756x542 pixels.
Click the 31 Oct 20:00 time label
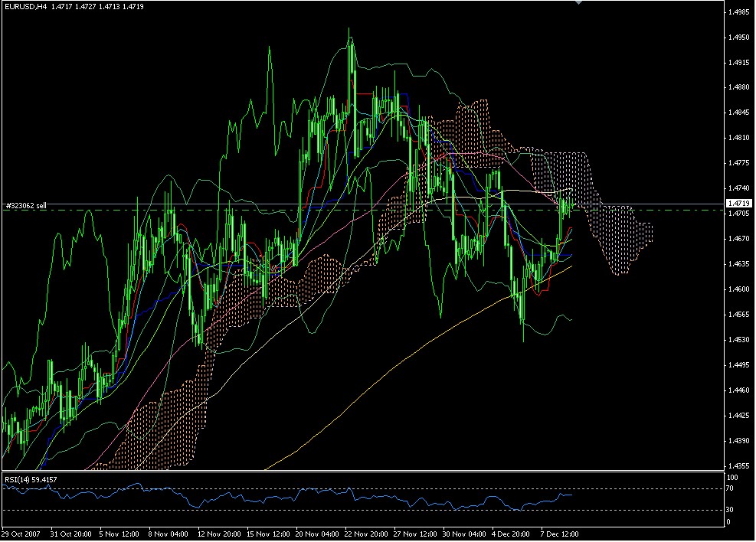coord(71,534)
